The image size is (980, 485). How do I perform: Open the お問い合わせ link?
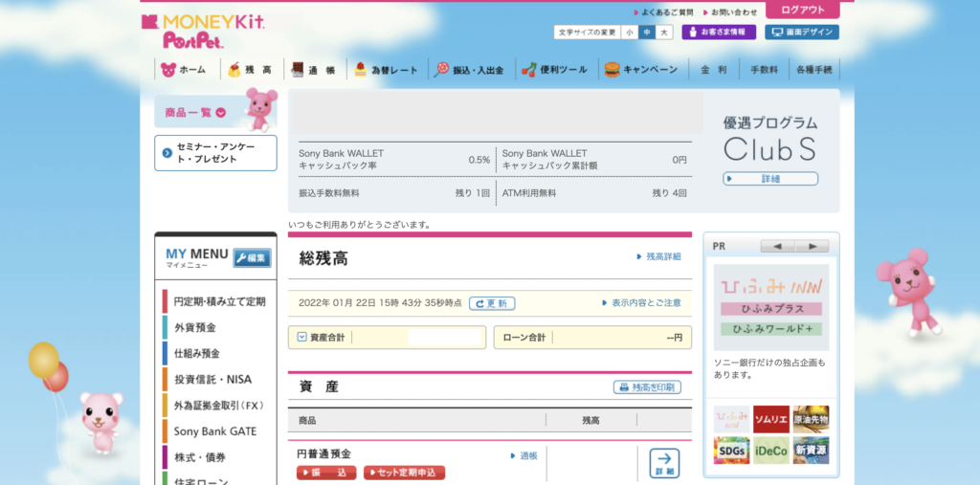(730, 11)
